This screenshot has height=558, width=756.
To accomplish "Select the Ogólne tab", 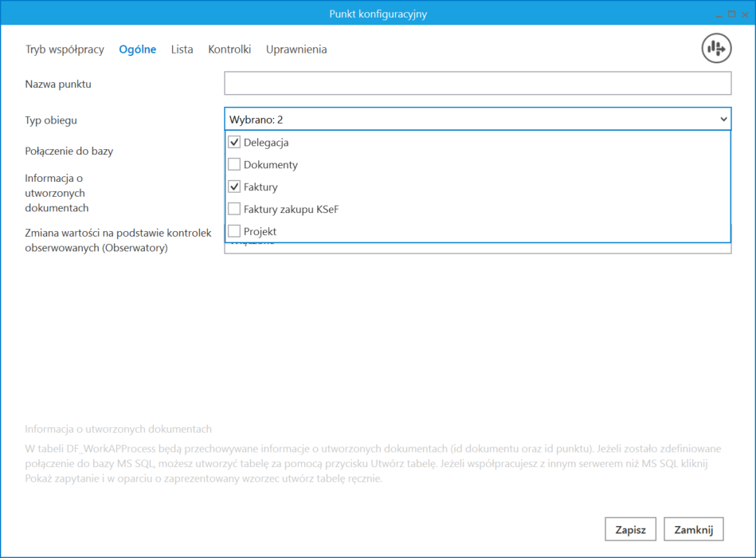I will [138, 49].
